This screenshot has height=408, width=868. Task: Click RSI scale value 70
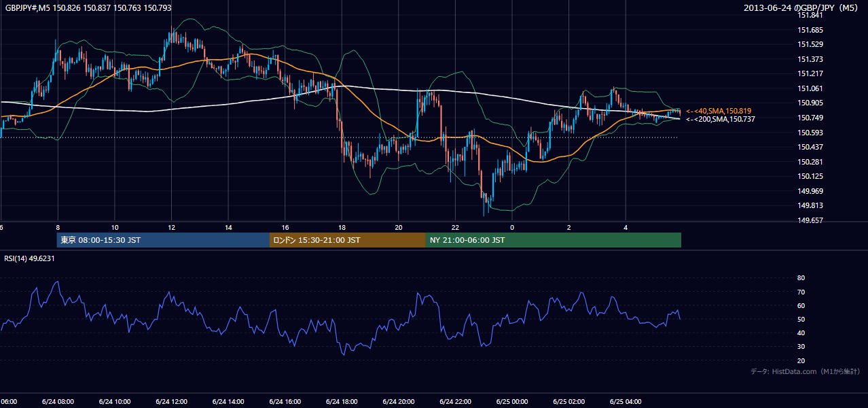[x=801, y=292]
